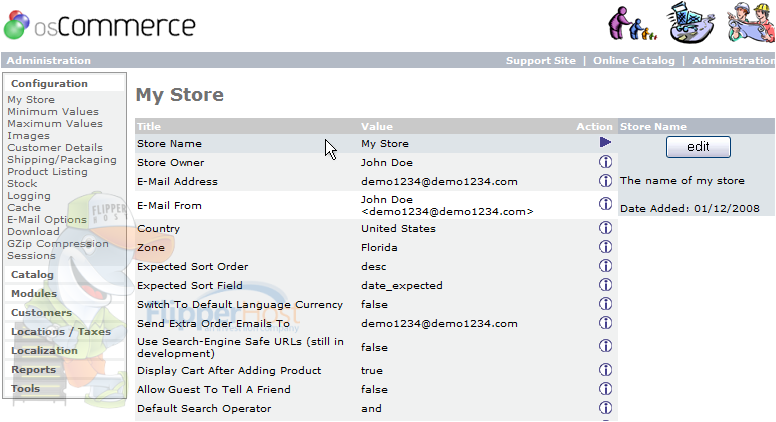Screen dimensions: 776x422
Task: Click info icon for E-Mail From row
Action: pos(605,204)
